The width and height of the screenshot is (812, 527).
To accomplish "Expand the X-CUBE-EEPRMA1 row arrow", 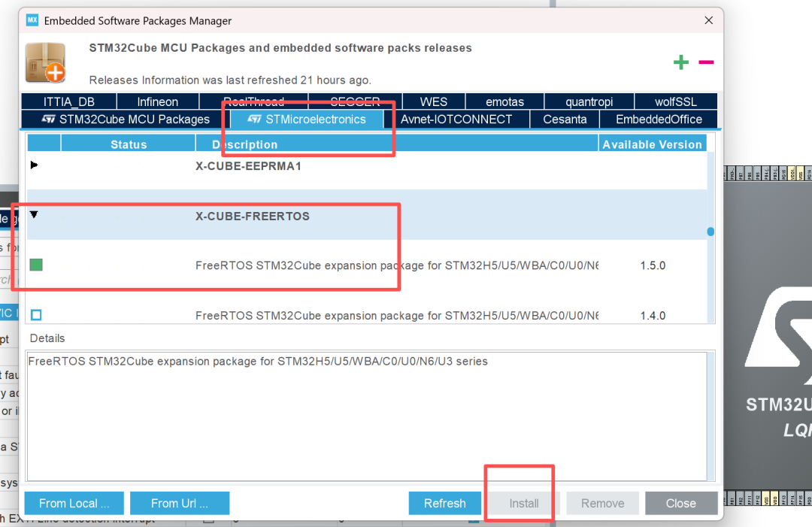I will coord(34,165).
